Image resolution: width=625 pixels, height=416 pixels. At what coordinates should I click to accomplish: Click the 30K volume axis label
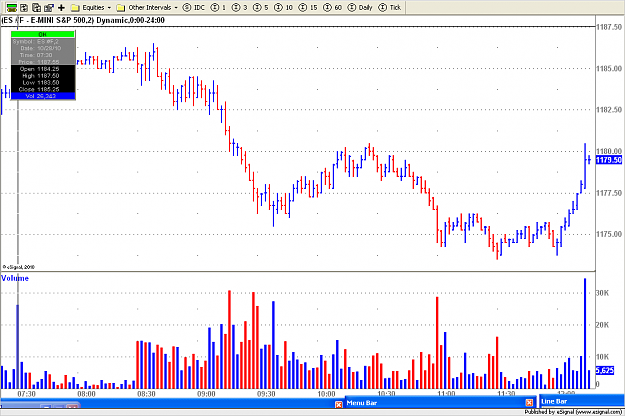603,293
